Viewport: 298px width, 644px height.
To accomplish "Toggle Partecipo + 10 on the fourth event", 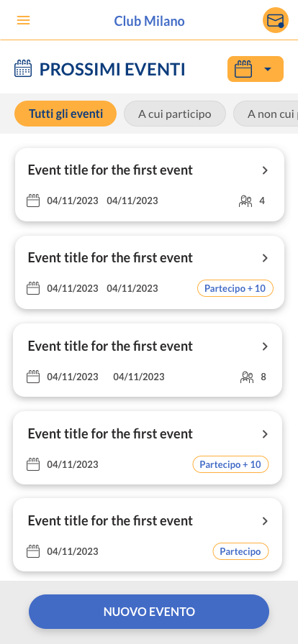I will 230,464.
